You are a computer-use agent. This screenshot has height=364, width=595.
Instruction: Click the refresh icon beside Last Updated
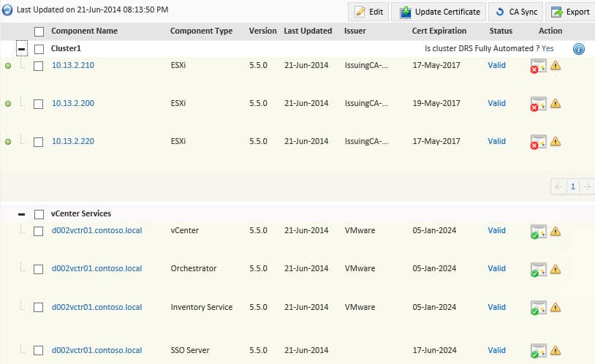[7, 11]
